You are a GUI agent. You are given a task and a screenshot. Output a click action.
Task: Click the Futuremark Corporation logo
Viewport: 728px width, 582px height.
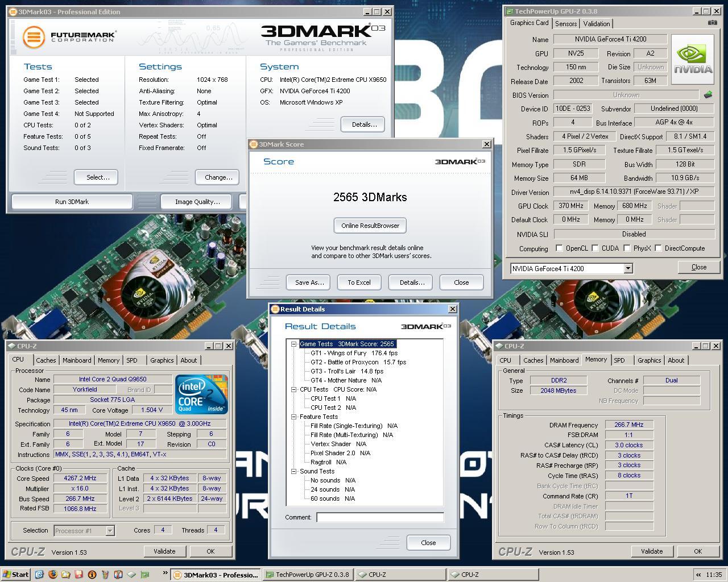tap(69, 37)
